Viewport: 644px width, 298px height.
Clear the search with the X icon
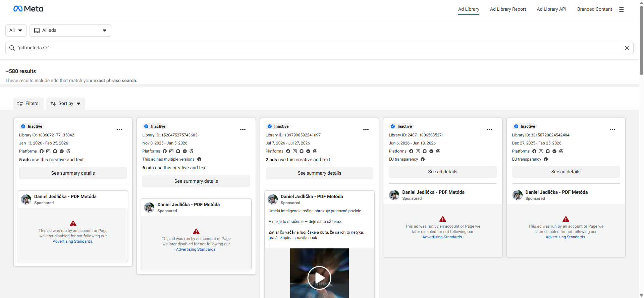click(627, 48)
